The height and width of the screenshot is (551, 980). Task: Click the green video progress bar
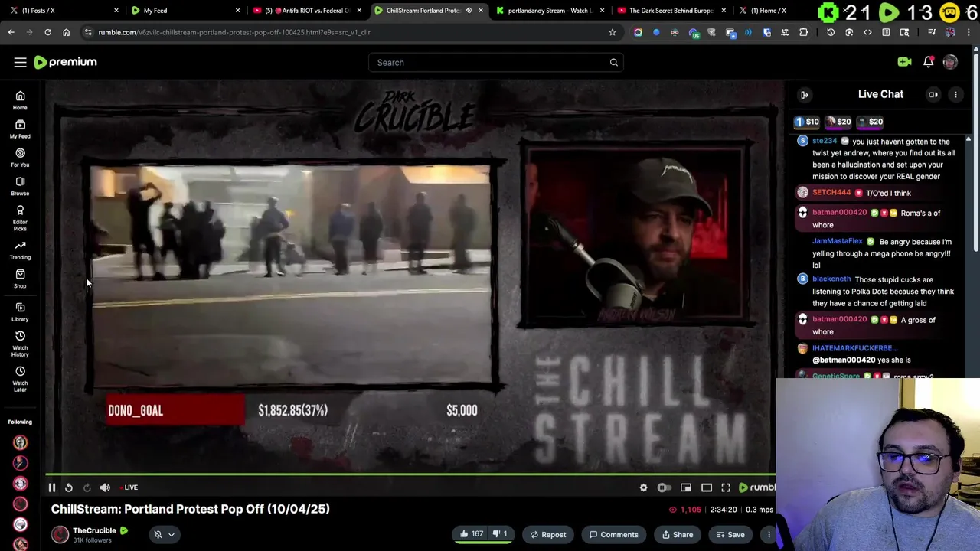(x=410, y=474)
